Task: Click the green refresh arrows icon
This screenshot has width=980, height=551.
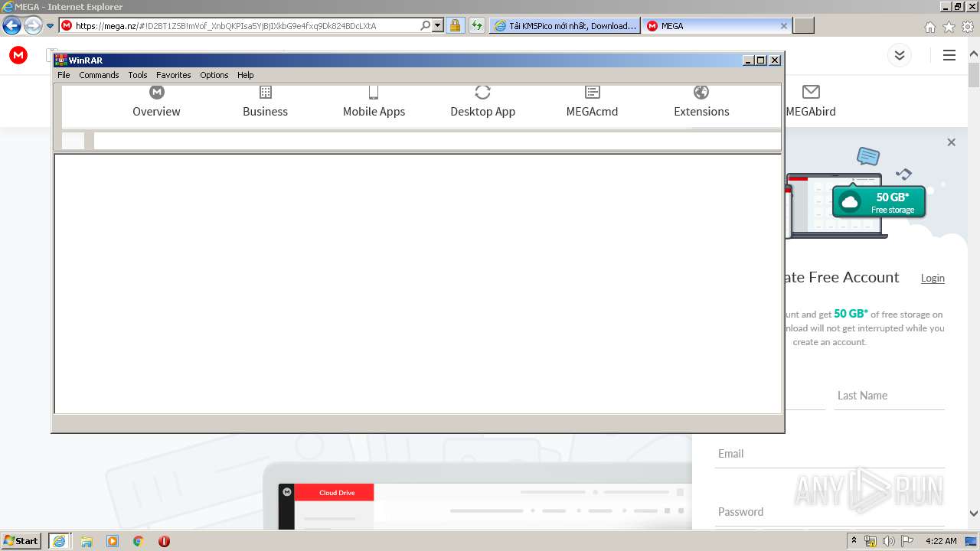Action: pos(477,25)
